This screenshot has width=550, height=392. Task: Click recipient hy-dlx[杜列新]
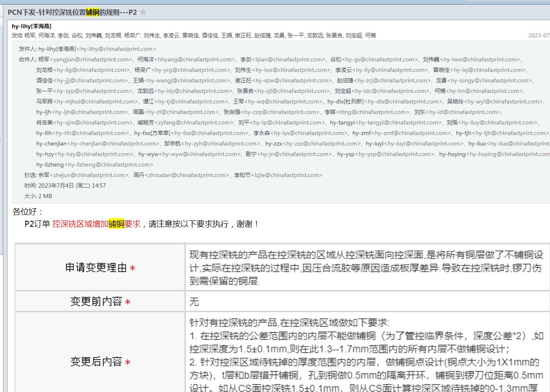[x=345, y=101]
